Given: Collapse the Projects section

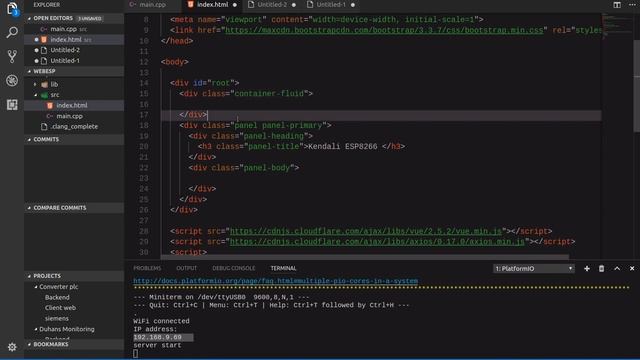Looking at the screenshot, I should (74, 276).
